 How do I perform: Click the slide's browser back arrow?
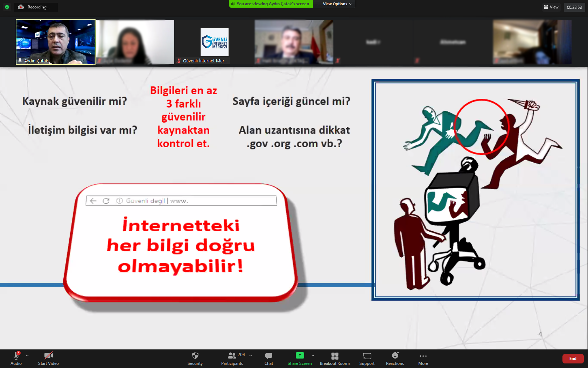click(x=93, y=201)
